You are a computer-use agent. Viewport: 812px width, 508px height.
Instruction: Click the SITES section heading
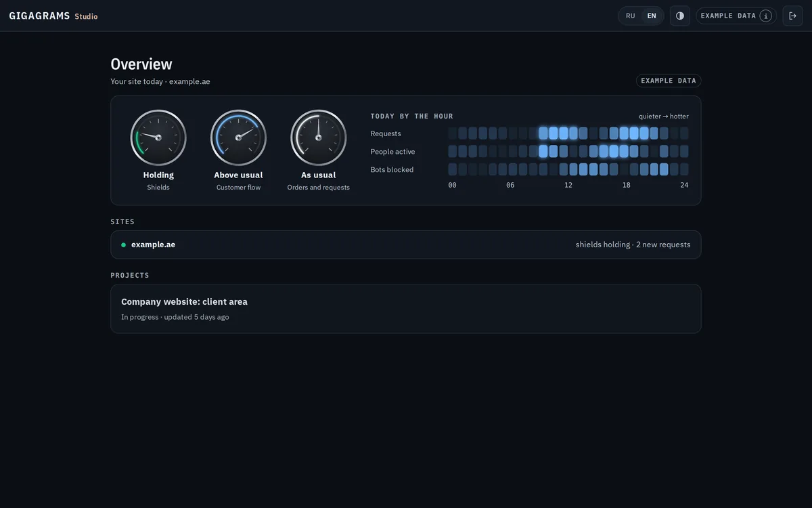[122, 221]
